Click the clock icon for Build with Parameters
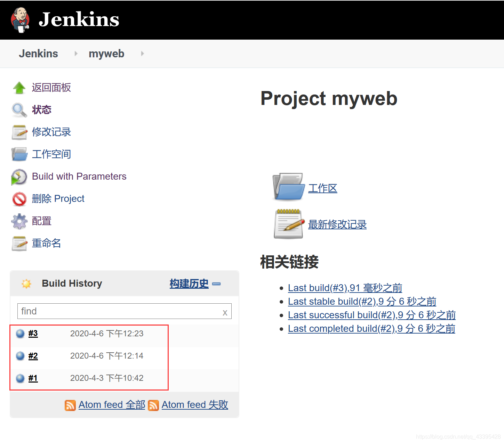Image resolution: width=504 pixels, height=443 pixels. click(19, 177)
